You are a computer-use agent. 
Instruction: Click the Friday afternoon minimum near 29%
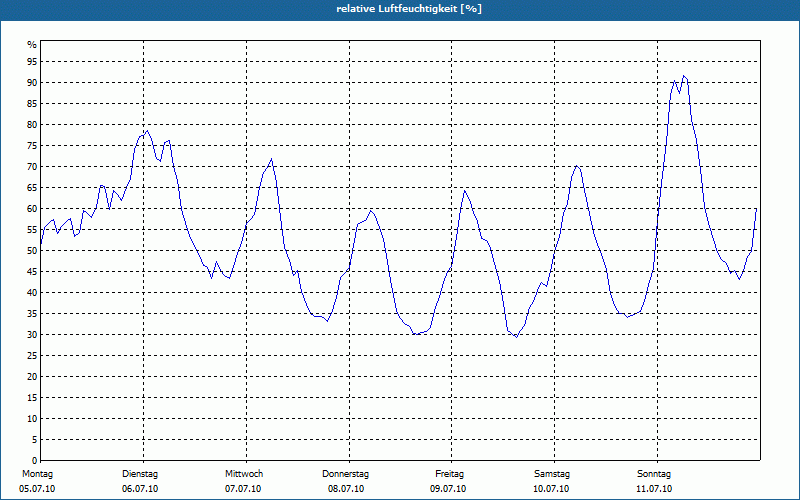516,337
